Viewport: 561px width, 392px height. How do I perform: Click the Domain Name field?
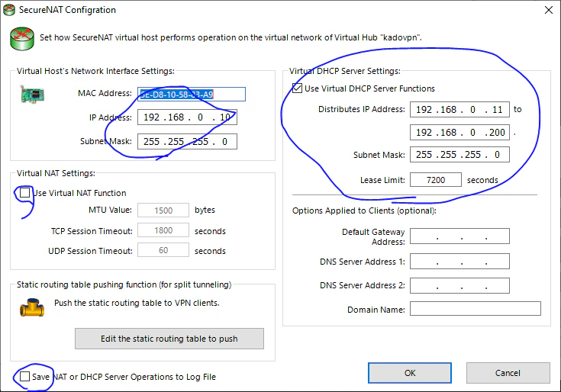476,309
